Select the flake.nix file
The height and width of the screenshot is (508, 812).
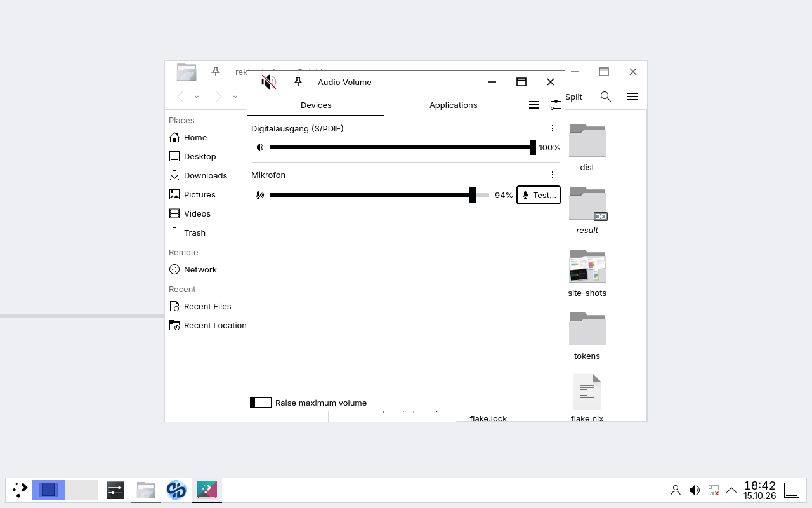point(587,398)
